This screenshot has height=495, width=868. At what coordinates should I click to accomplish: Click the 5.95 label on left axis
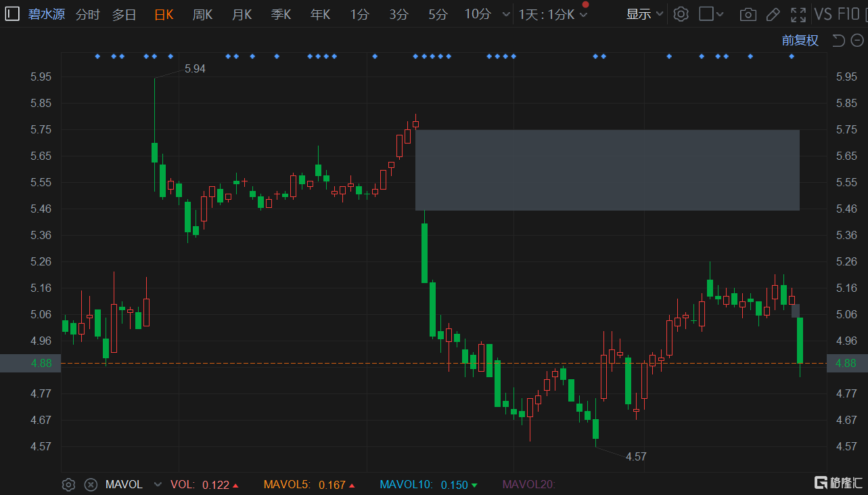tap(41, 77)
